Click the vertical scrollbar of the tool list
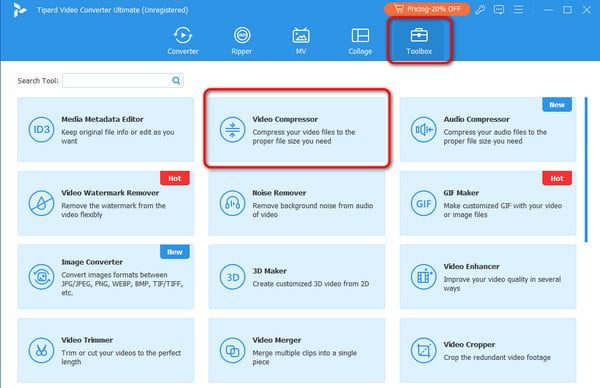 [x=586, y=170]
